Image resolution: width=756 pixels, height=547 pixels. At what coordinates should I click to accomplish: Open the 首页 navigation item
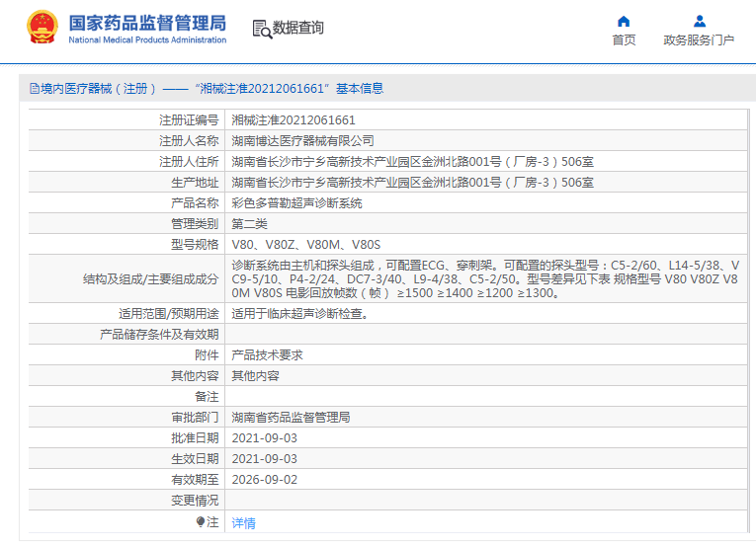[624, 40]
